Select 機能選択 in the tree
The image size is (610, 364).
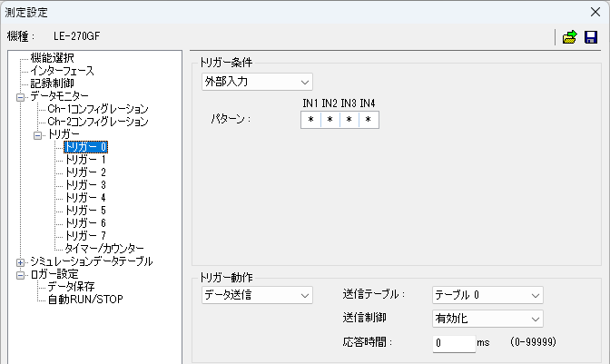[x=54, y=58]
